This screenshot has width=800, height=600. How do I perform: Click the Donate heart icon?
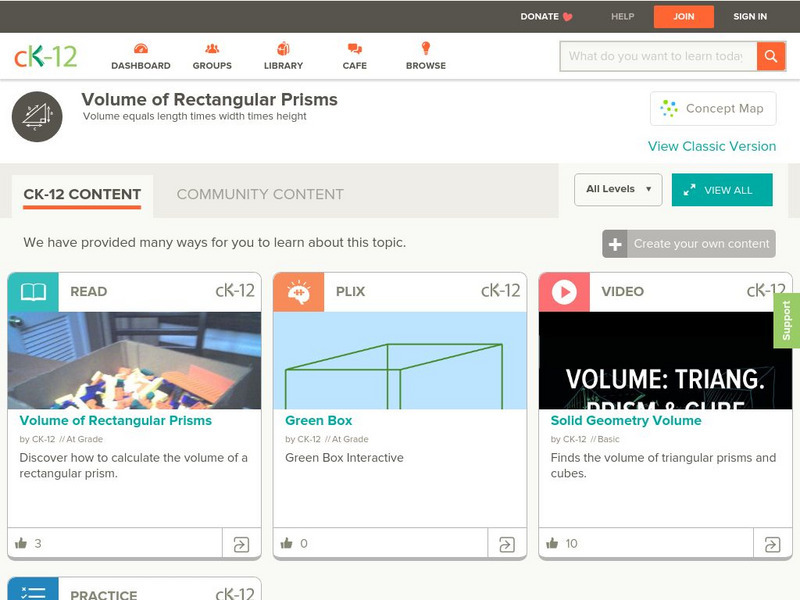tap(567, 17)
